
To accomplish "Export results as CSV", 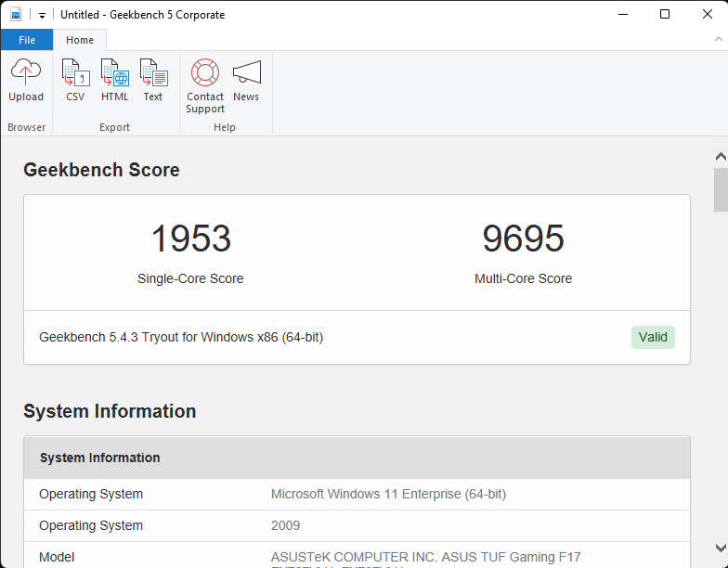I will click(x=75, y=80).
